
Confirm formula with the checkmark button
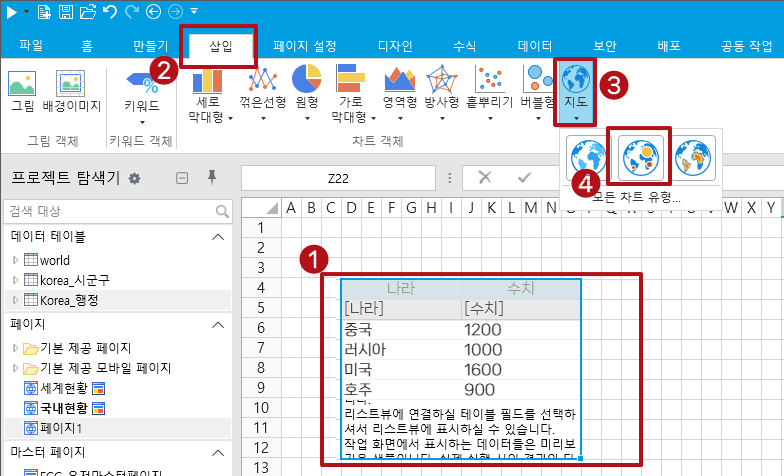click(x=524, y=177)
